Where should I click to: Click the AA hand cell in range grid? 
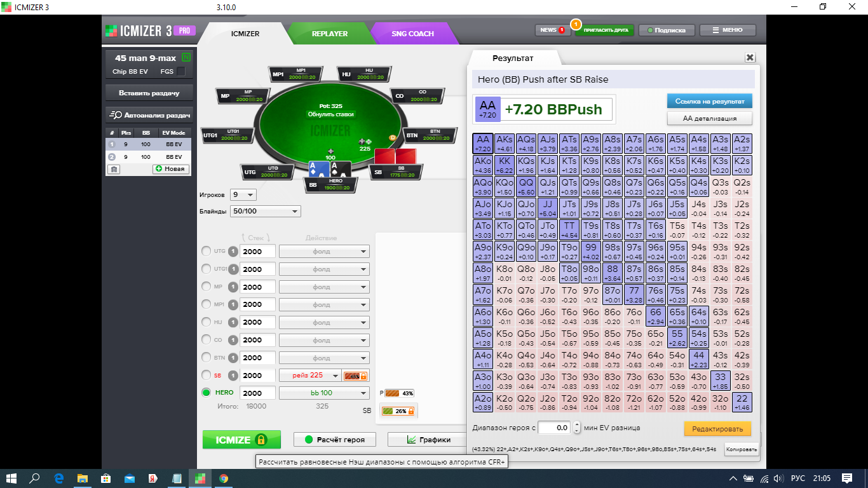coord(484,144)
